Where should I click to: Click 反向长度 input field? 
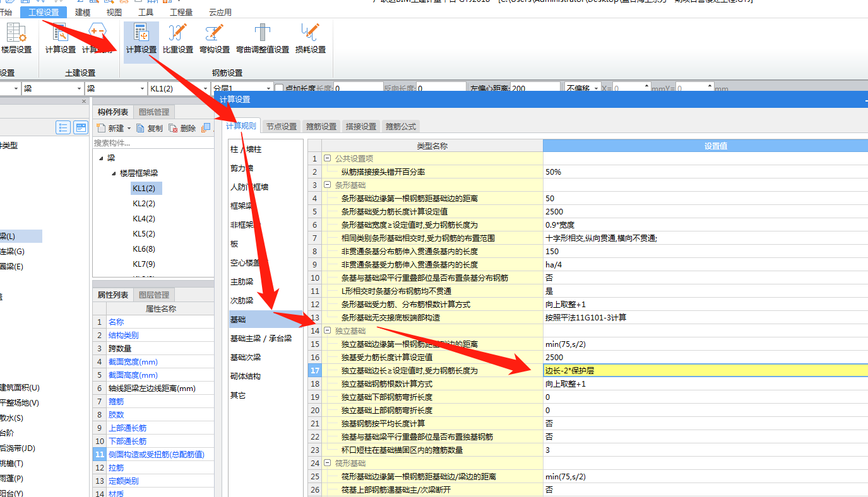441,89
